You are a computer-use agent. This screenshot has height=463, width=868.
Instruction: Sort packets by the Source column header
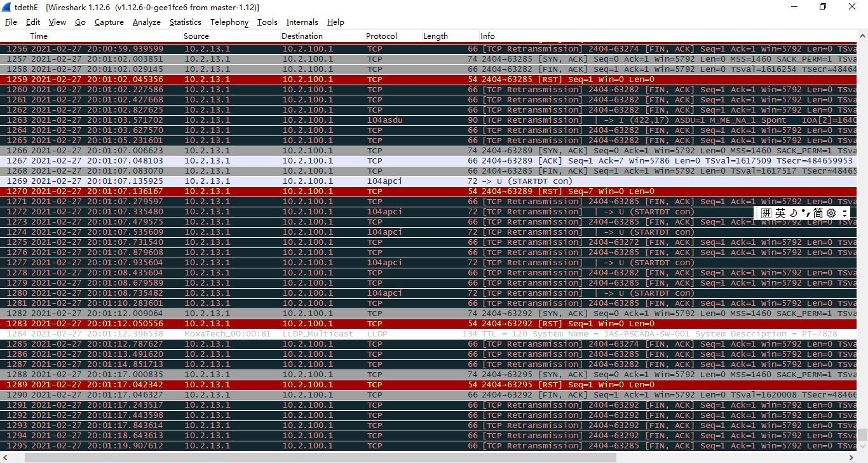(231, 36)
